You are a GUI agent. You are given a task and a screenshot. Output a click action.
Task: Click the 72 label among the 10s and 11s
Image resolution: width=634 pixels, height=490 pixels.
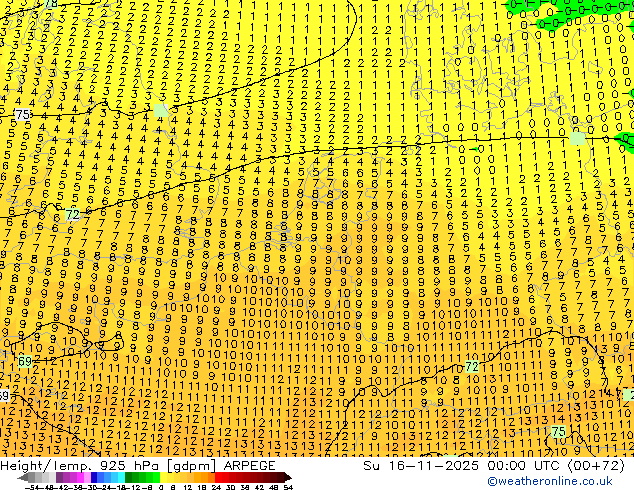click(x=472, y=367)
